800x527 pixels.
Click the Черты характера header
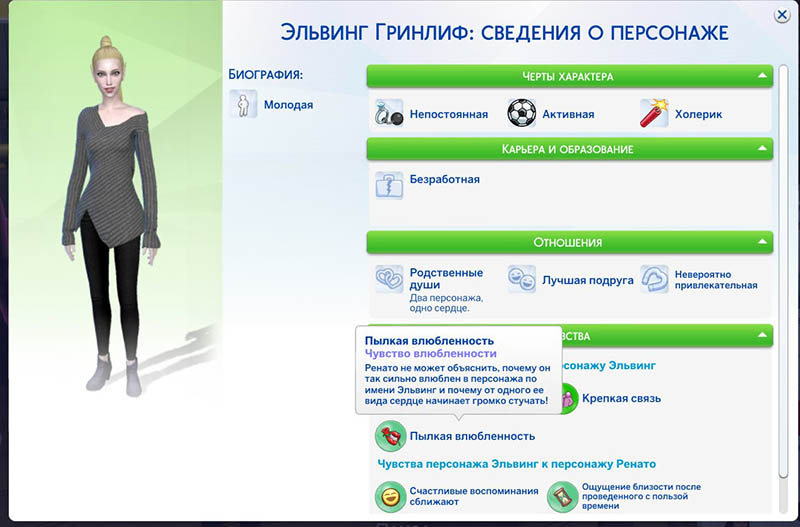coord(570,76)
